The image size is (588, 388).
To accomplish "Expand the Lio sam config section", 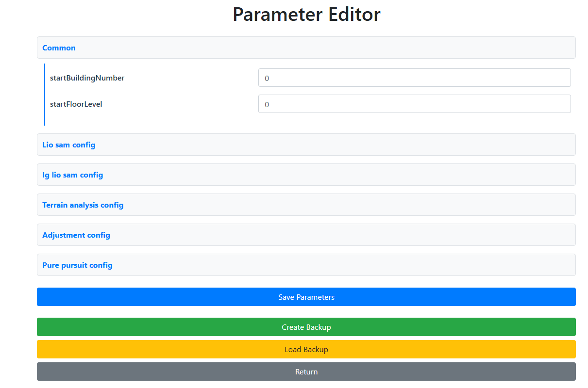I will pos(306,145).
